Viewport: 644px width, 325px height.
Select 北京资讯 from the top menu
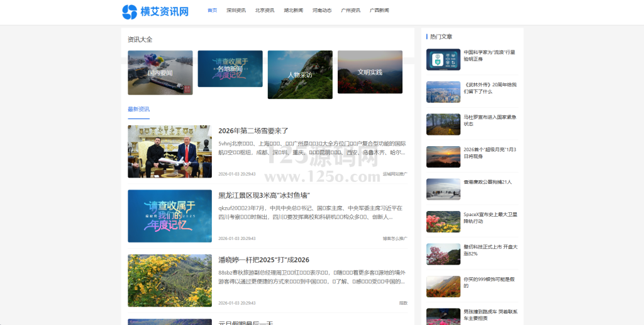264,11
